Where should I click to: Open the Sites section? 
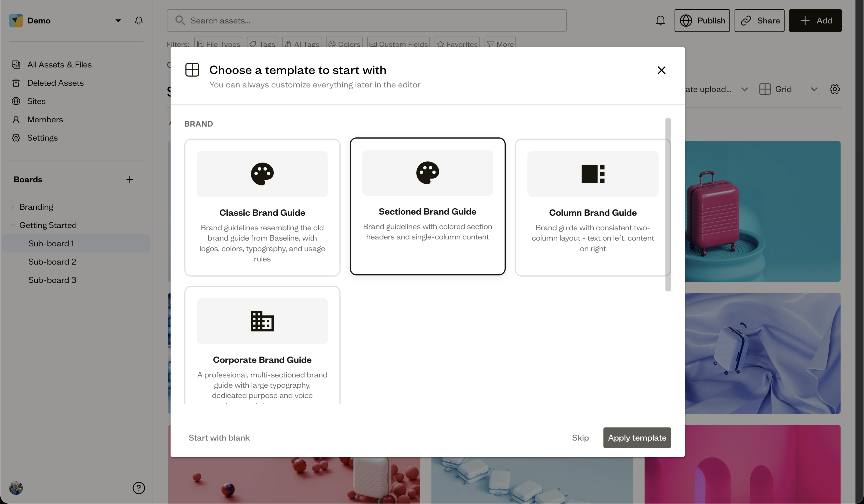pos(36,101)
